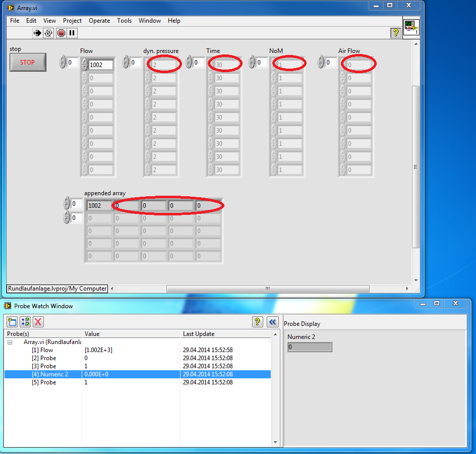Click probe list scroll-down arrow
Image resolution: width=476 pixels, height=454 pixels.
pyautogui.click(x=275, y=442)
